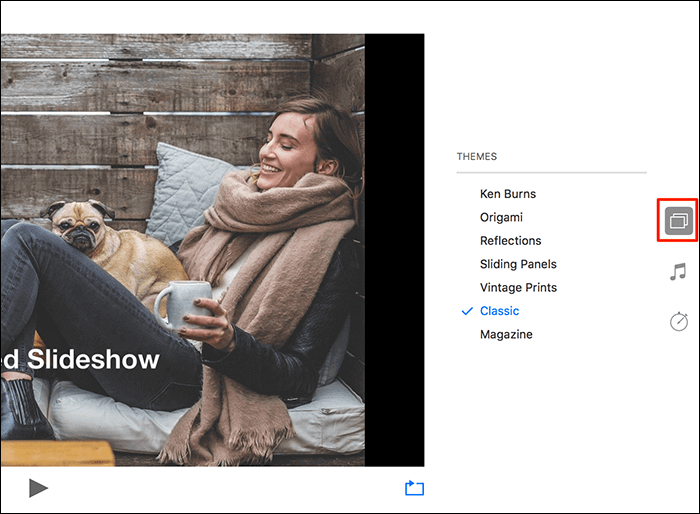
Task: Click the THEMES heading
Action: click(x=476, y=156)
